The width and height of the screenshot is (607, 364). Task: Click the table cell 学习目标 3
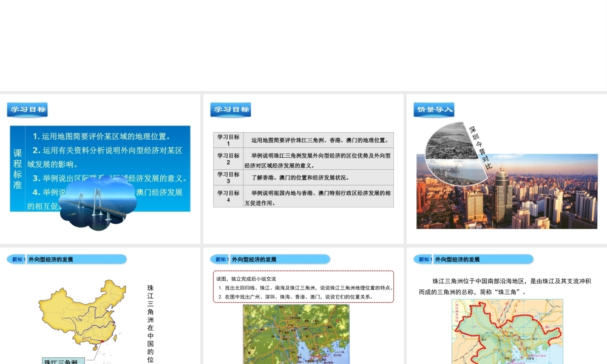[228, 178]
